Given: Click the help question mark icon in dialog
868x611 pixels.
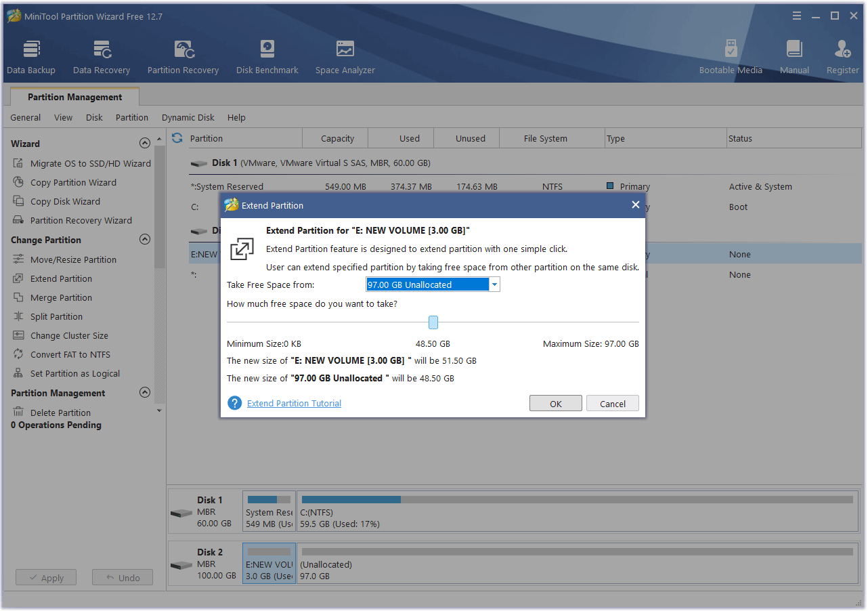Looking at the screenshot, I should click(x=235, y=403).
